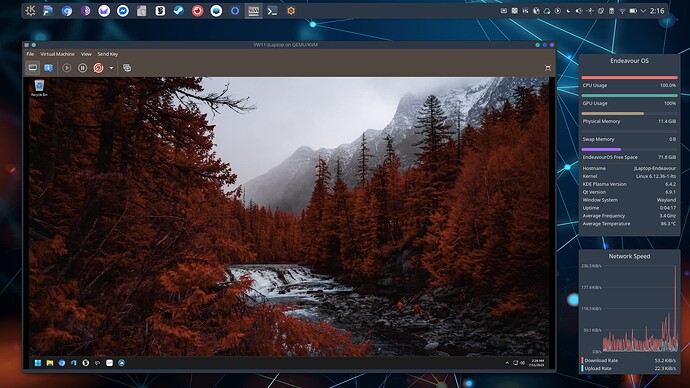Open the Windows Start button in VM

point(38,363)
